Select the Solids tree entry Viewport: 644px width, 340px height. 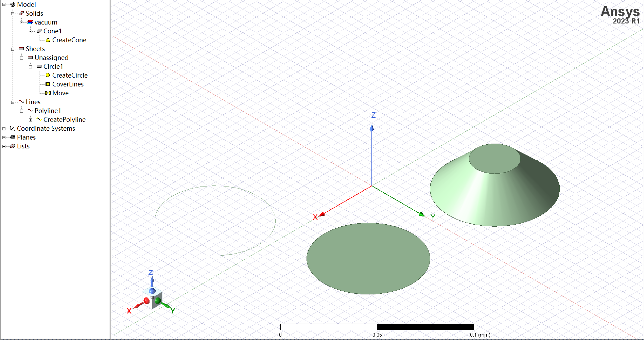point(34,13)
